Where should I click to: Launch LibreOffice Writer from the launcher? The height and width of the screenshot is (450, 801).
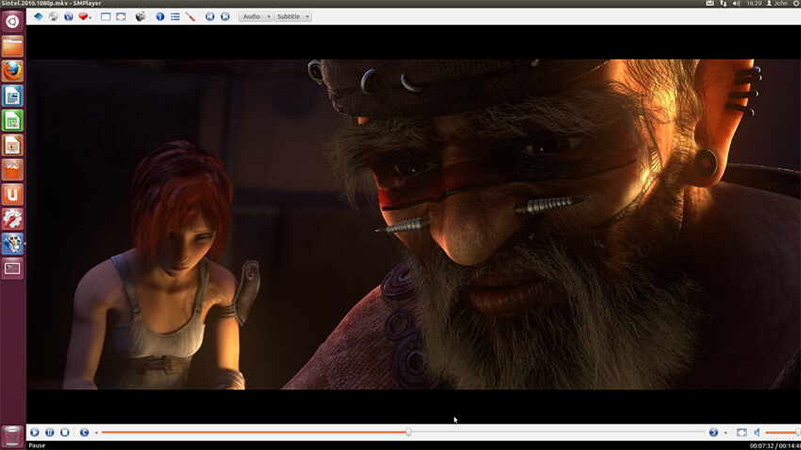pos(12,96)
